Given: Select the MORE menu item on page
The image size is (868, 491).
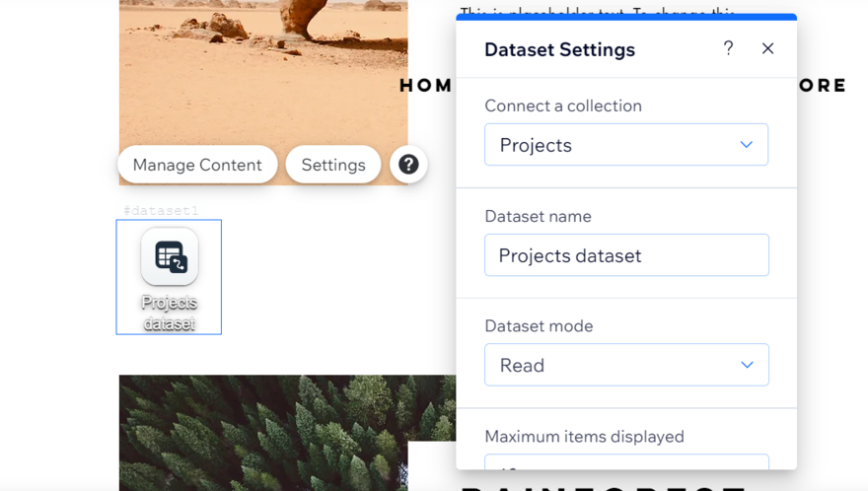Looking at the screenshot, I should click(x=822, y=86).
